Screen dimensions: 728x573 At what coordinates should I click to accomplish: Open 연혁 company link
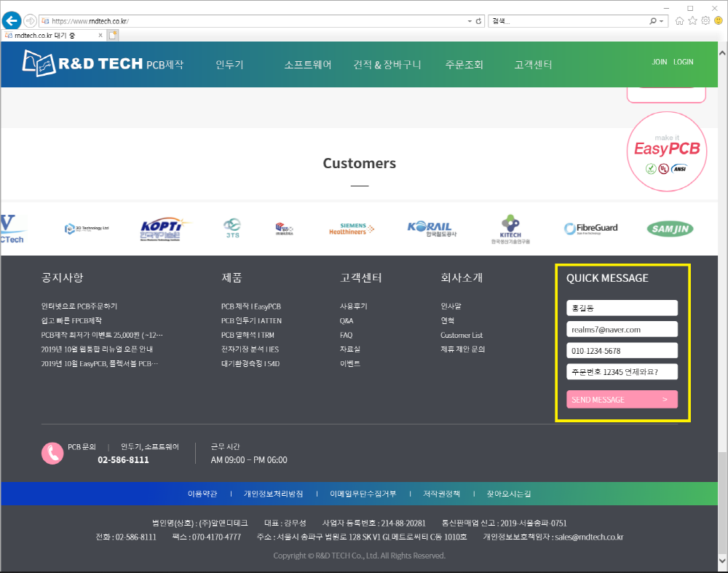coord(447,321)
